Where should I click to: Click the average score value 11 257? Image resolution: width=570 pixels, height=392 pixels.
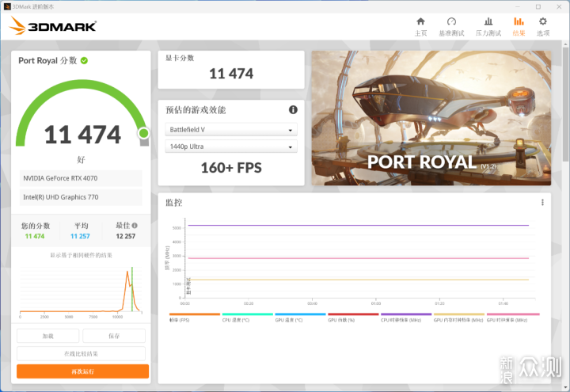[80, 236]
